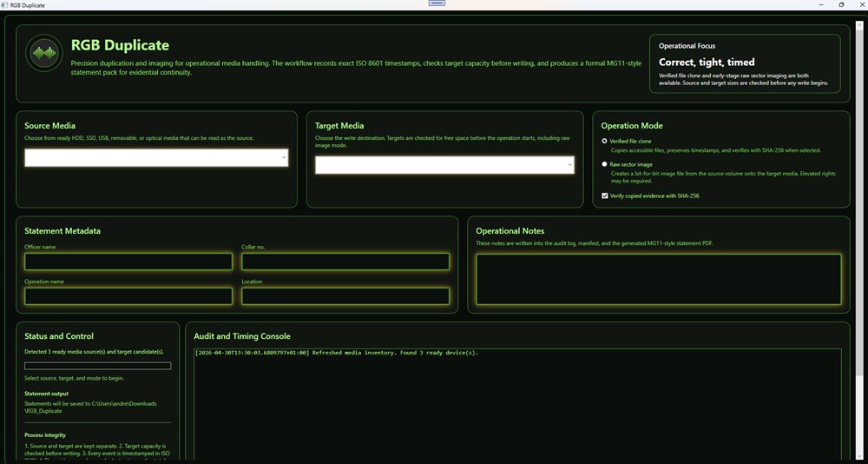
Task: Click the Audit and Timing Console log line
Action: pyautogui.click(x=337, y=353)
